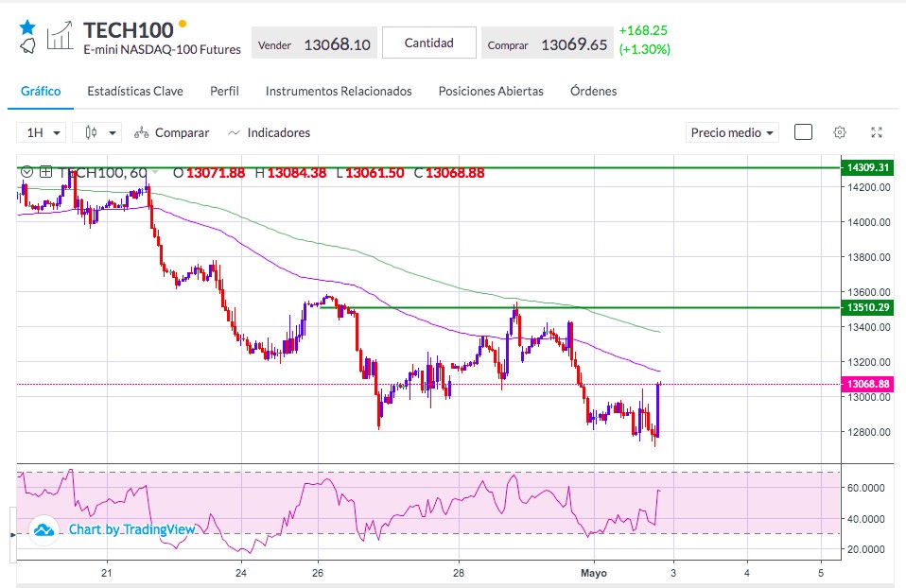Open the Instrumentos Relacionados tab
This screenshot has width=906, height=588.
click(339, 92)
